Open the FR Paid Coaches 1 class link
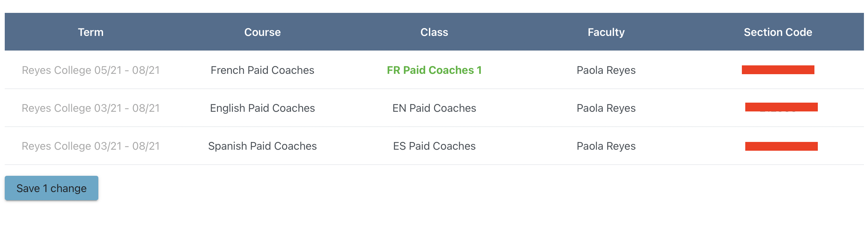Viewport: 868px width, 231px height. click(434, 70)
